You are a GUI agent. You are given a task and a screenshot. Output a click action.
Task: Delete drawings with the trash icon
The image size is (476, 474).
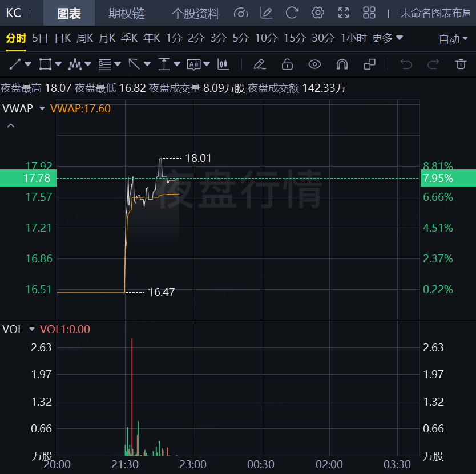(x=461, y=64)
